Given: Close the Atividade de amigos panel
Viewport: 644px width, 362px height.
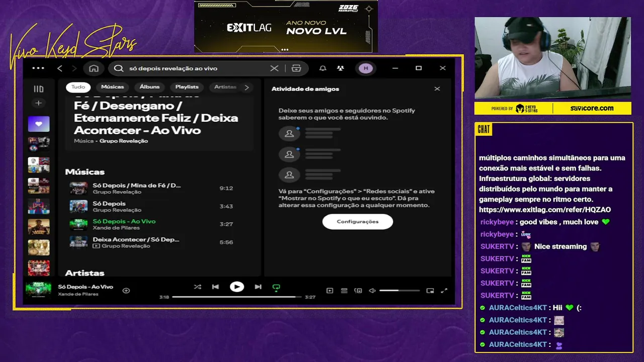Looking at the screenshot, I should pos(437,88).
